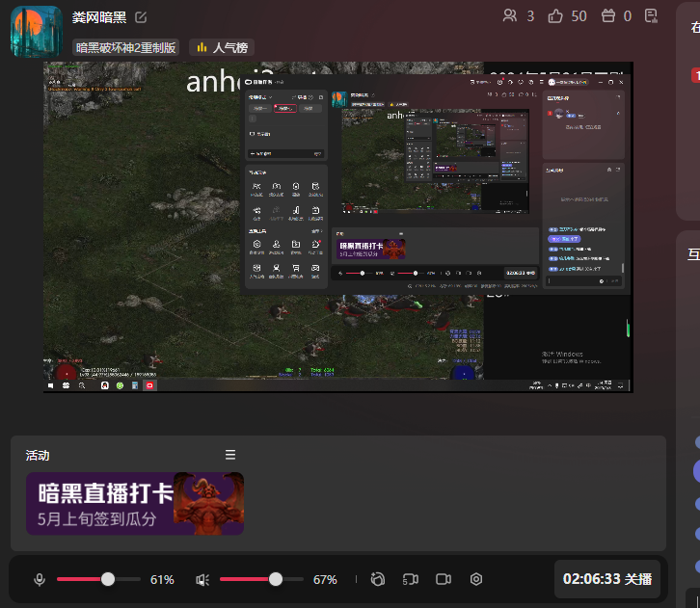
Task: Edit the room title 粪网暗黑
Action: [x=141, y=17]
